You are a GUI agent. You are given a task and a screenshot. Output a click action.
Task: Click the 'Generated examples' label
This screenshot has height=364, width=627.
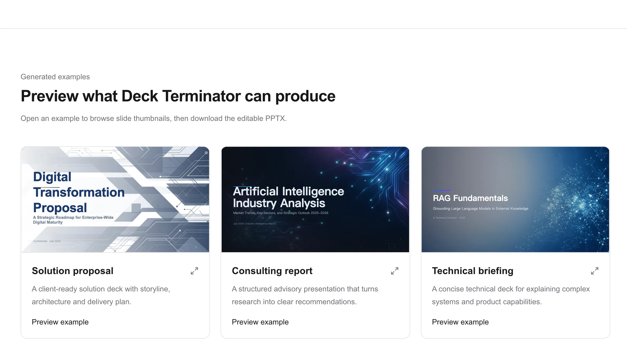[55, 77]
